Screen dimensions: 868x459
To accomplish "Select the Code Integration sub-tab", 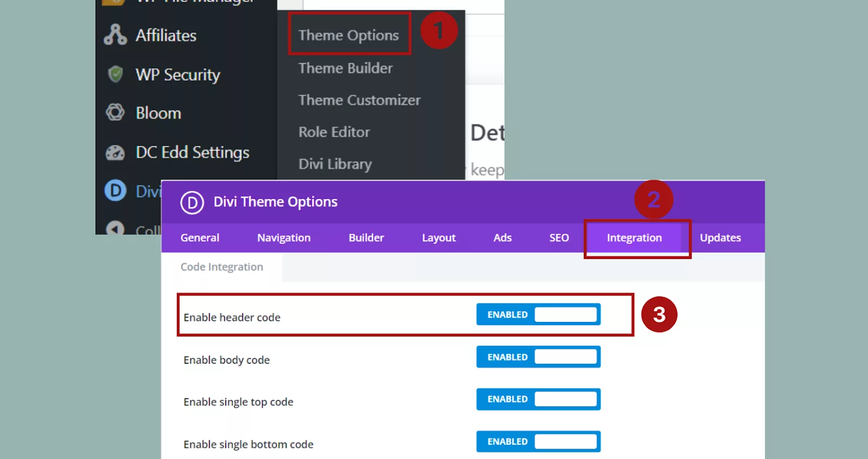I will pos(222,267).
